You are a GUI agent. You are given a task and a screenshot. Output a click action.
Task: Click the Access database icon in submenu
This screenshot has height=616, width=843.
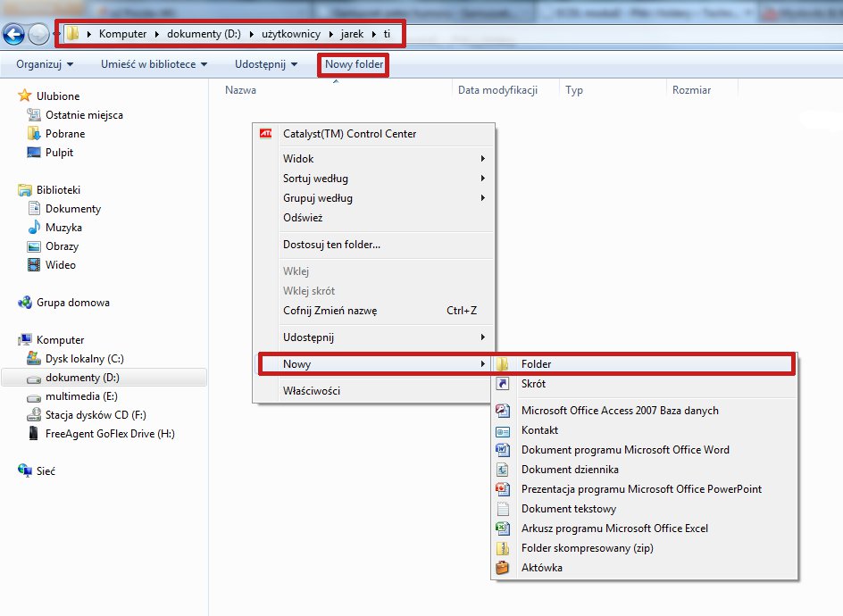502,410
